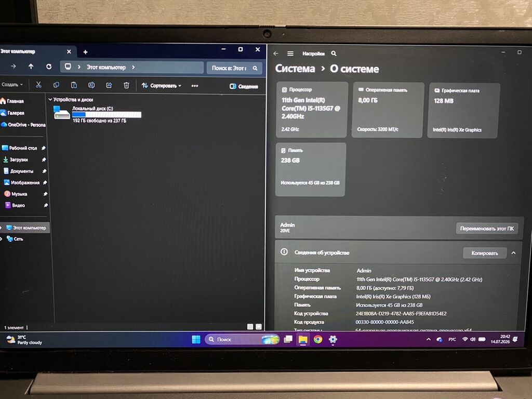Screen dimensions: 532x399
Task: Click the search magnifier in Explorer search box
Action: pos(255,68)
